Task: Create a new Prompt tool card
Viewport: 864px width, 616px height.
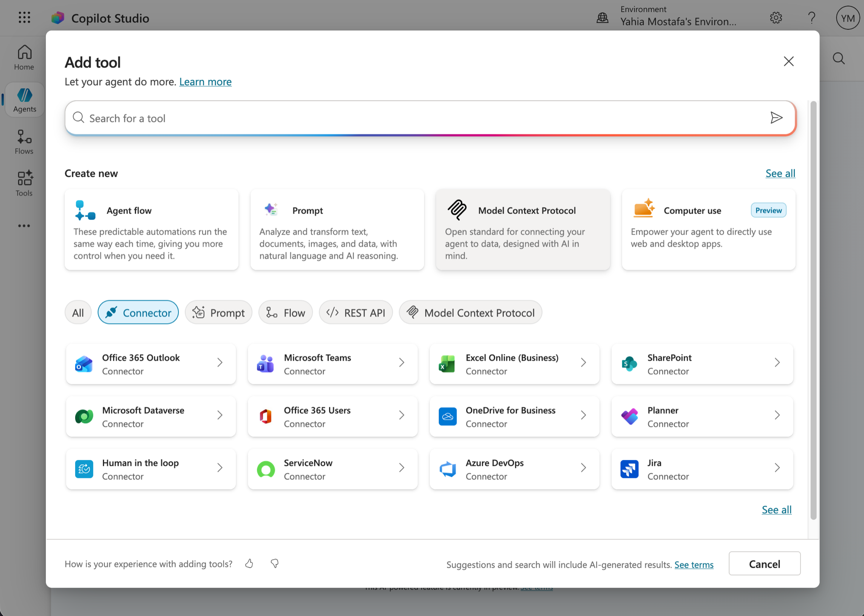Action: click(337, 230)
